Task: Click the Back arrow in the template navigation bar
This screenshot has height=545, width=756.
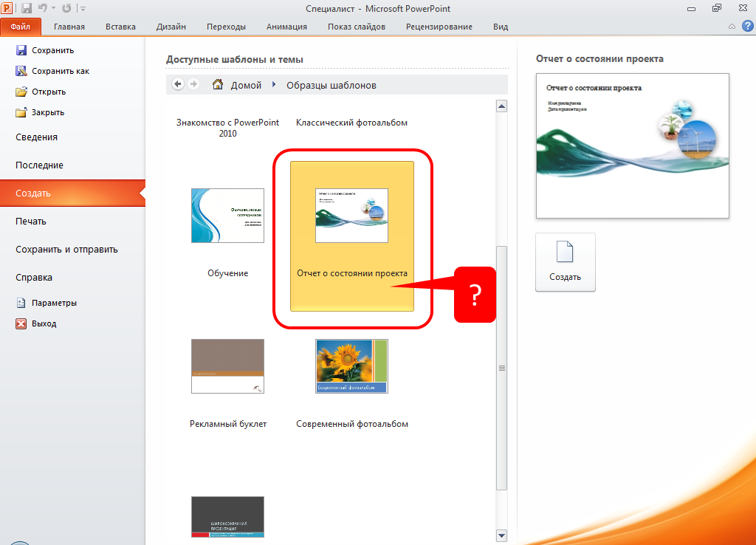Action: click(178, 84)
